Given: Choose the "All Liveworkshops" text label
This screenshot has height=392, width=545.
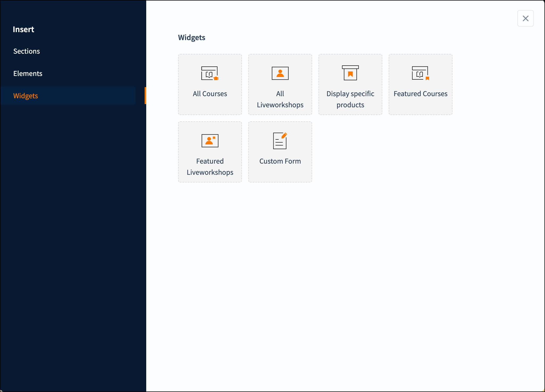Looking at the screenshot, I should [x=280, y=99].
